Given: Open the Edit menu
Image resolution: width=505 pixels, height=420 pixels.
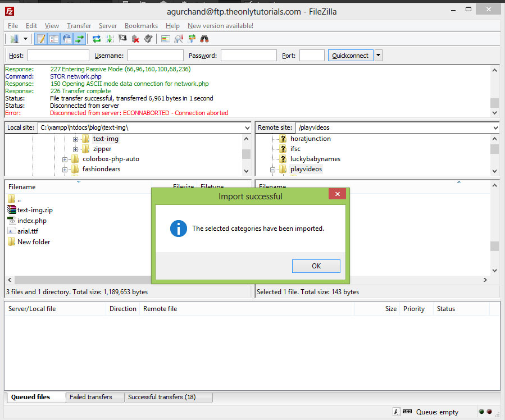Looking at the screenshot, I should [x=31, y=26].
